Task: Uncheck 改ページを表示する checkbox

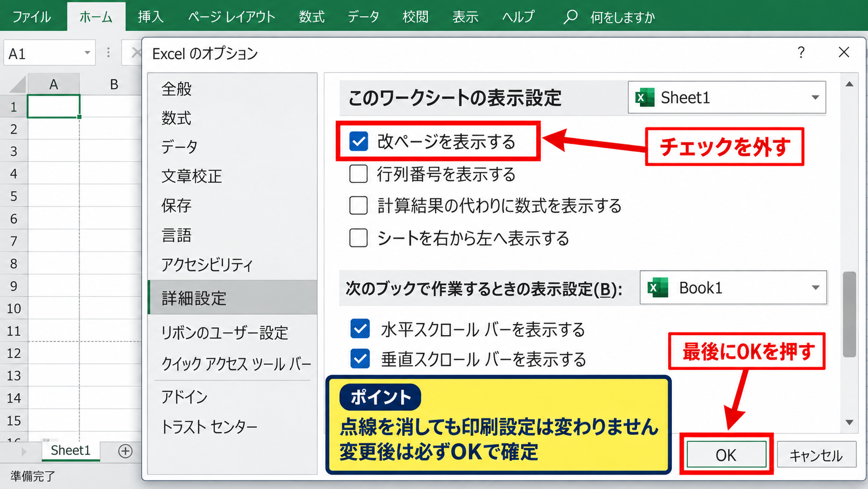Action: point(359,141)
